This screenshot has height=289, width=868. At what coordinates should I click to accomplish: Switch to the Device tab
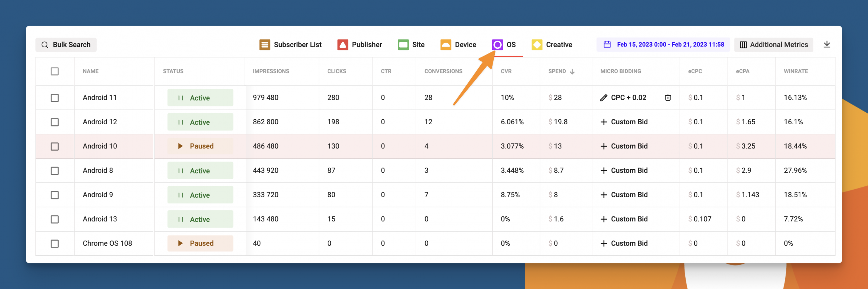[x=465, y=45]
